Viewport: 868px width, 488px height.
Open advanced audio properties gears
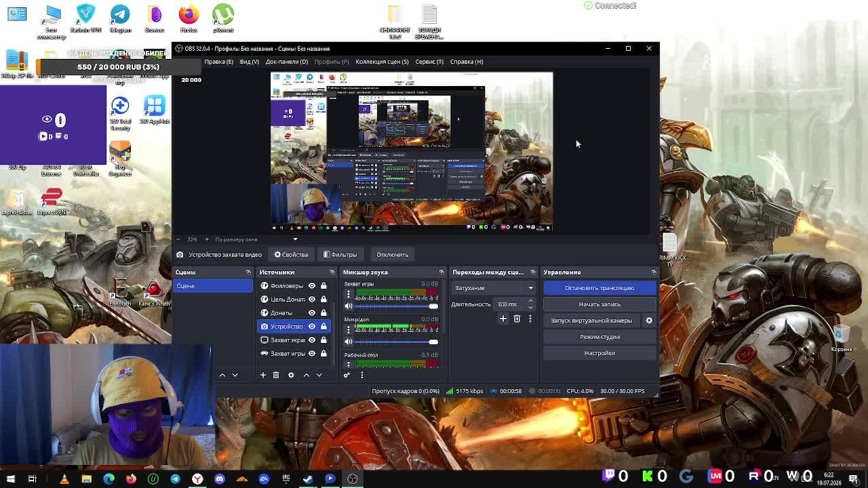pos(347,375)
